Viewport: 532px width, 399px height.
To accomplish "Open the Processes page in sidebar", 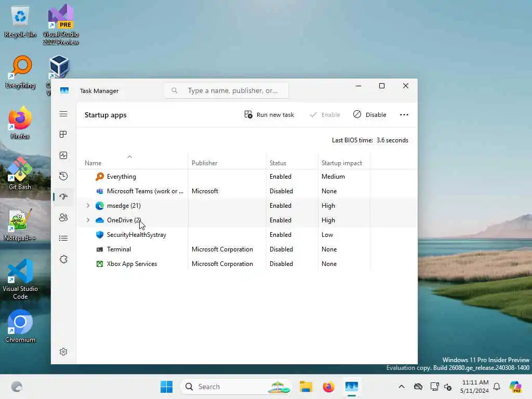I will pos(63,135).
